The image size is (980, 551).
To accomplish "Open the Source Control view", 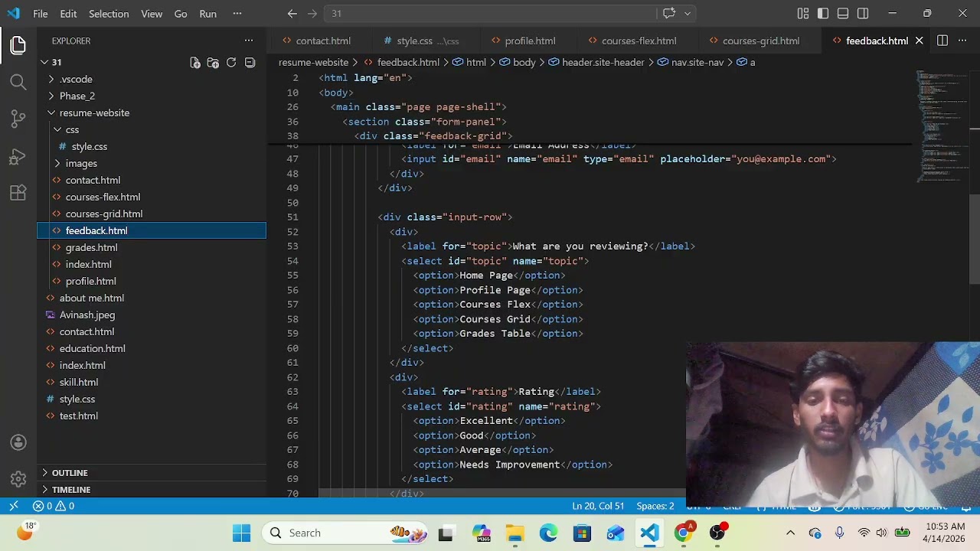I will pos(18,119).
